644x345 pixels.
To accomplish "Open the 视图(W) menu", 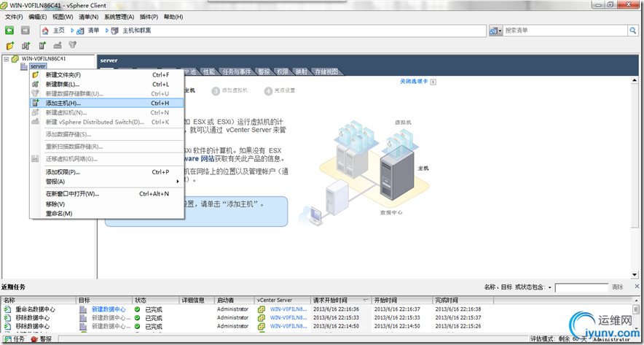I will click(x=63, y=17).
